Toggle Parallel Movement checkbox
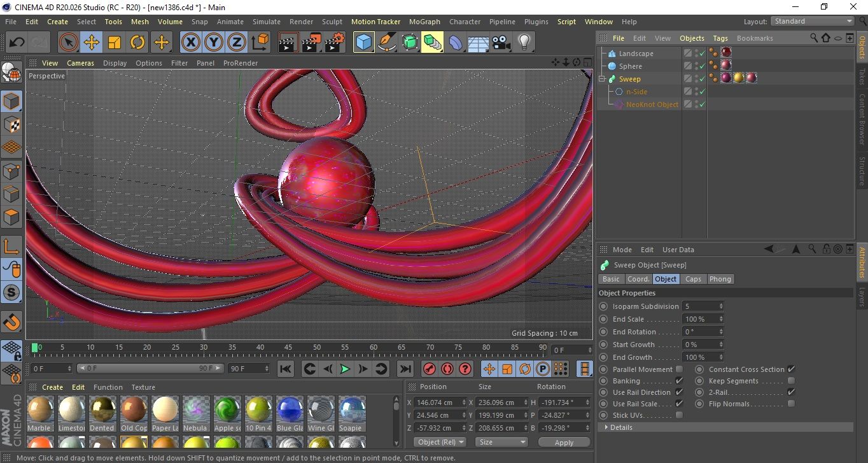The image size is (868, 463). [679, 369]
